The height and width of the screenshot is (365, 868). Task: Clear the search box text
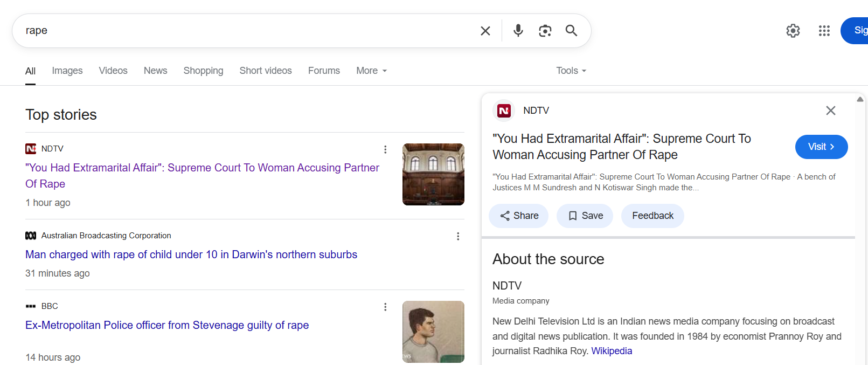point(485,31)
